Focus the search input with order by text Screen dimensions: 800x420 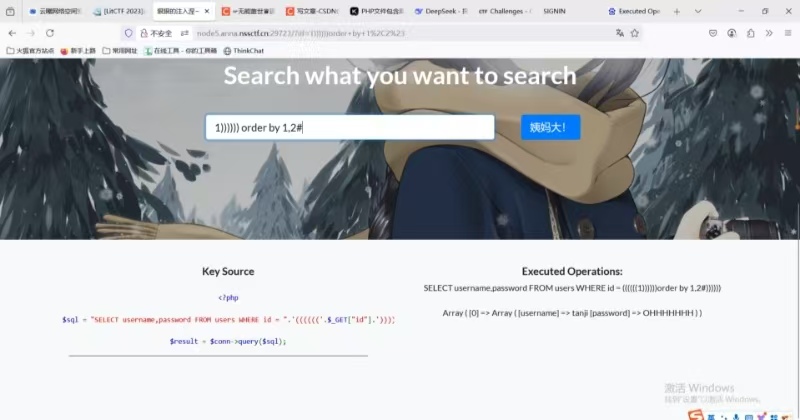pyautogui.click(x=350, y=128)
